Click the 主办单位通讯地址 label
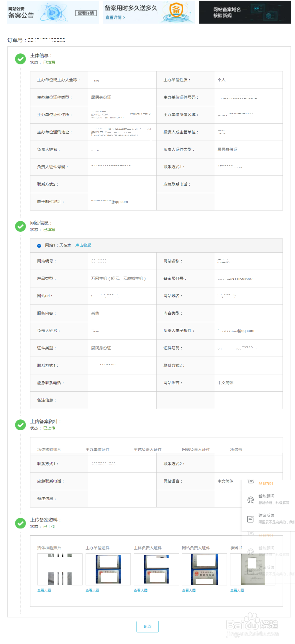Screen dimensions: 295x644 click(55, 132)
